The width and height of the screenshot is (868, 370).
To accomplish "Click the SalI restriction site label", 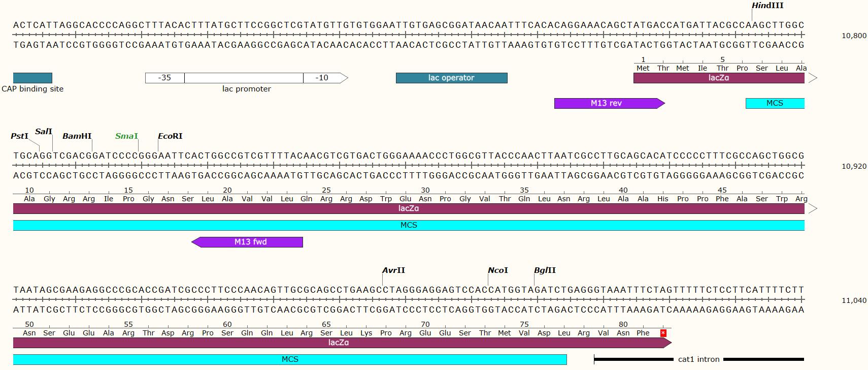I will (x=43, y=132).
